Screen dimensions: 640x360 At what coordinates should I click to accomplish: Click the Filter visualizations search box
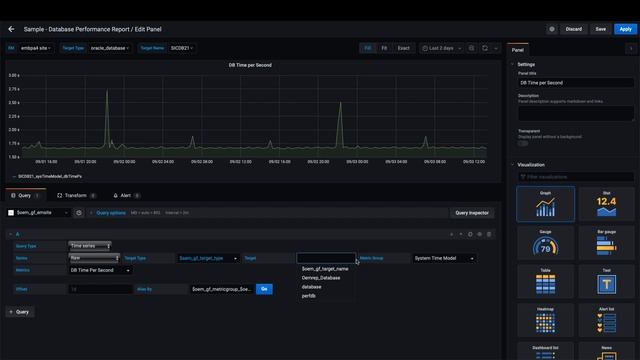[x=576, y=177]
